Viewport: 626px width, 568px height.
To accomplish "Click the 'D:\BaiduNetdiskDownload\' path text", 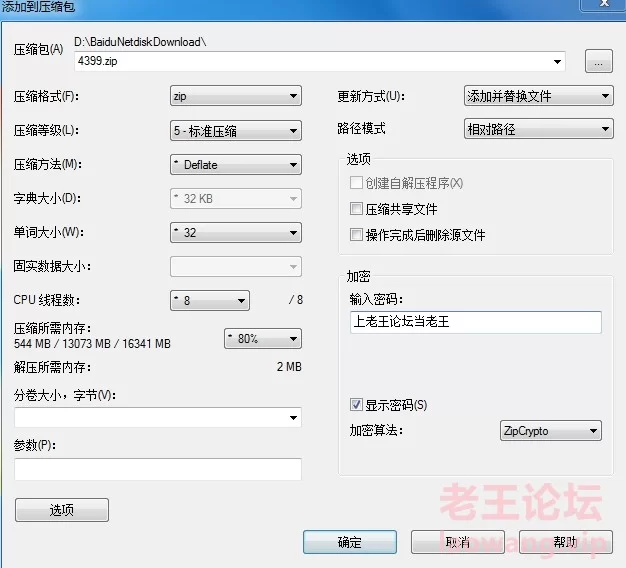I will [x=140, y=42].
